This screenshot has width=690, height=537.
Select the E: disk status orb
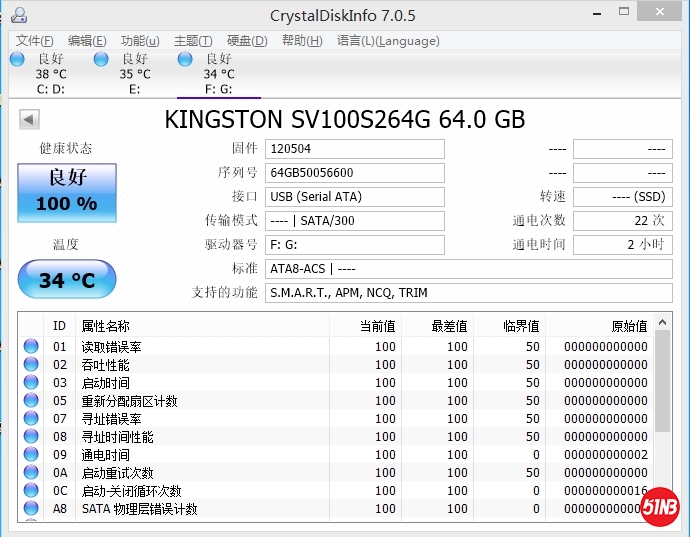[101, 60]
